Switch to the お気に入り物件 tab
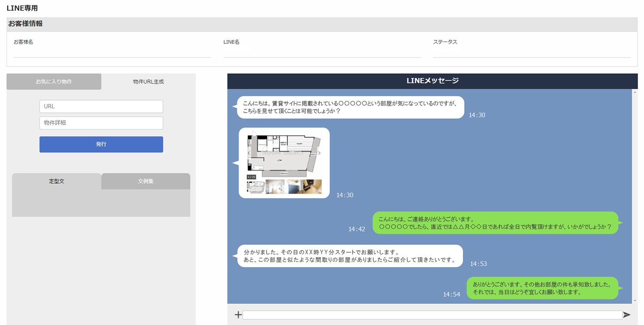644x325 pixels. point(54,81)
